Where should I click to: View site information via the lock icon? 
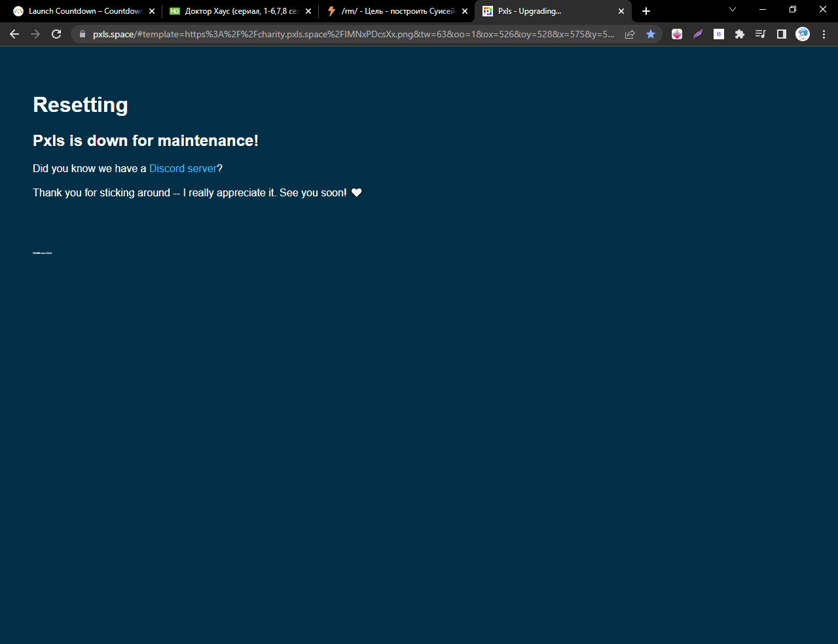82,34
